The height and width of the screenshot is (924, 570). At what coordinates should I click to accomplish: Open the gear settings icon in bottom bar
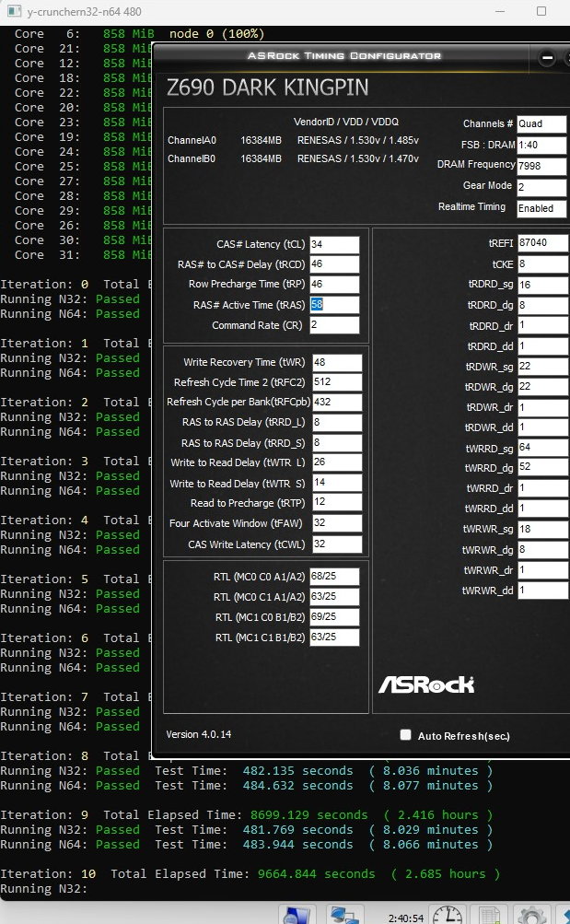(x=531, y=915)
